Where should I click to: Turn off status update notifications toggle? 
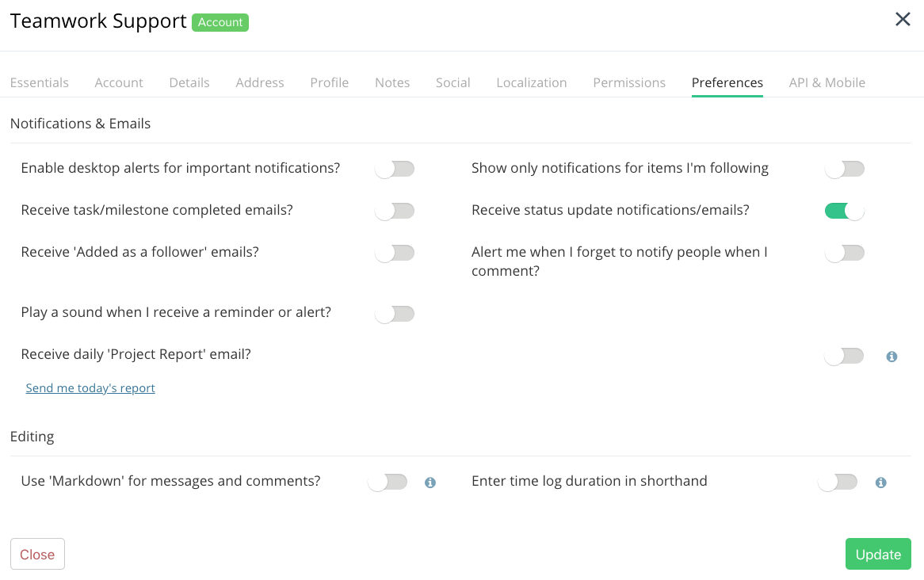pyautogui.click(x=845, y=211)
